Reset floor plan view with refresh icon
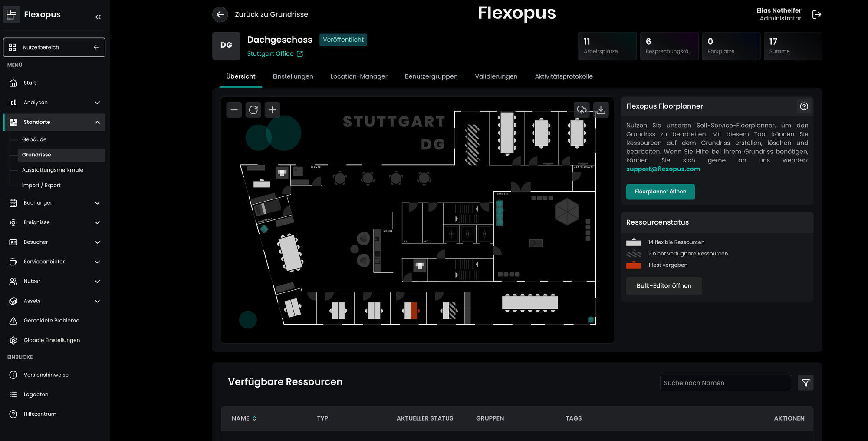The image size is (868, 441). tap(253, 110)
